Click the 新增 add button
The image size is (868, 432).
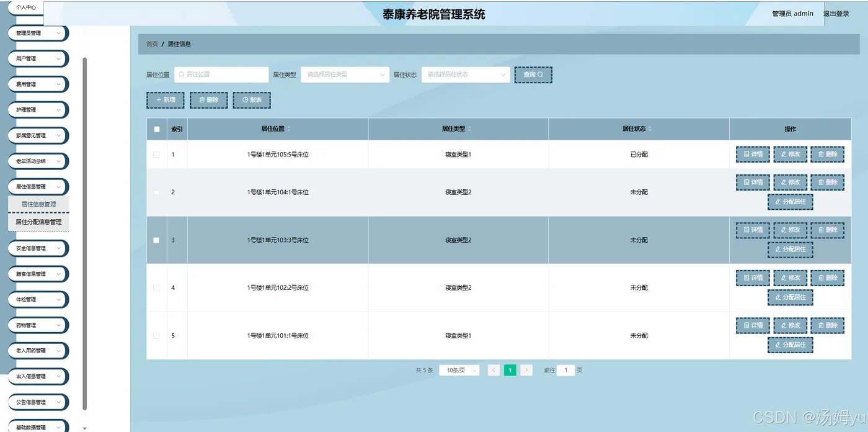tap(166, 100)
